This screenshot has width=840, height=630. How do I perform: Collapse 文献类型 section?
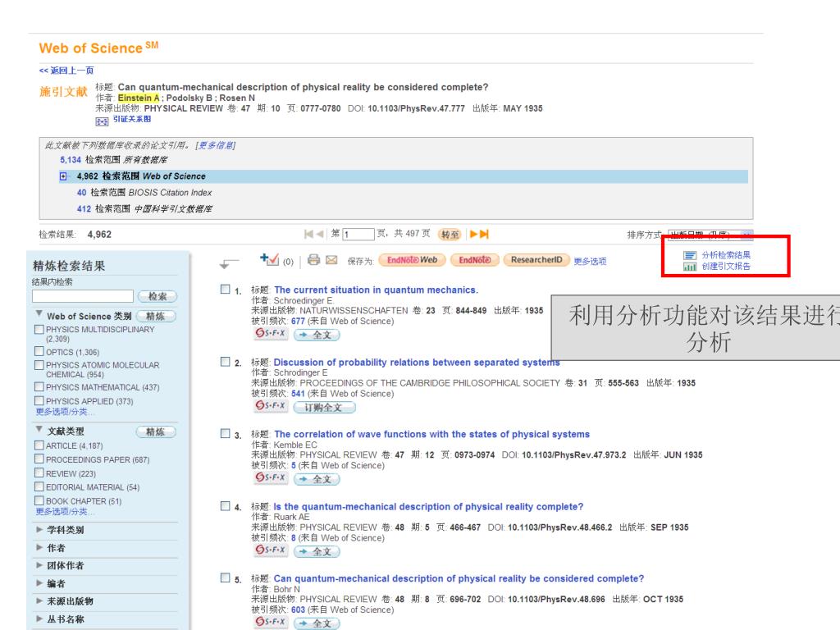(x=39, y=430)
